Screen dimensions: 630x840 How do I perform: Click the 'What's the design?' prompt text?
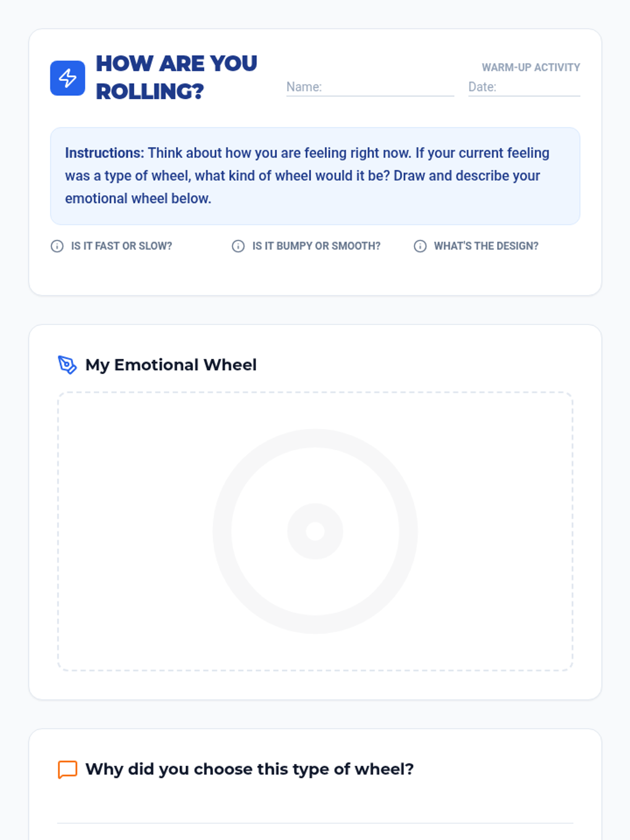(486, 246)
